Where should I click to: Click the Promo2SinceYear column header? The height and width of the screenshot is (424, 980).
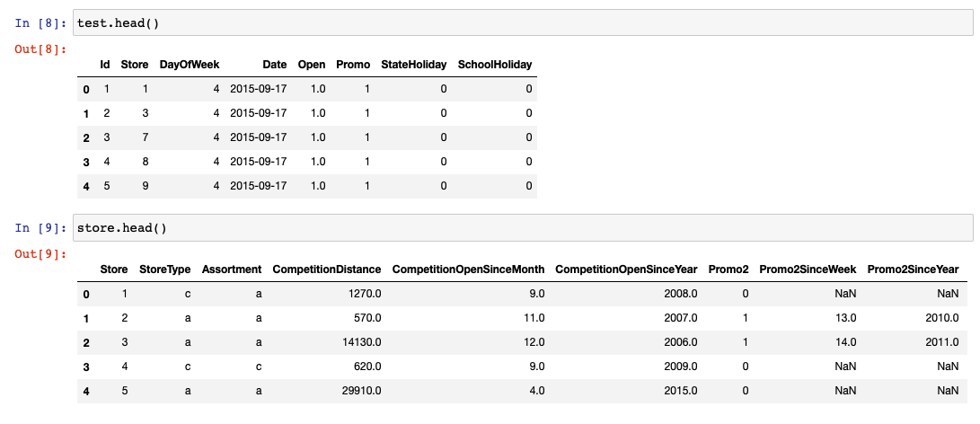(x=913, y=269)
